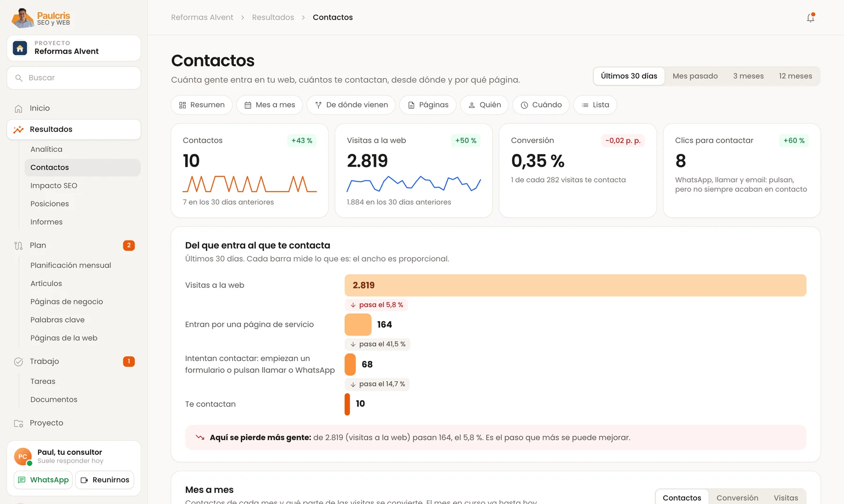The height and width of the screenshot is (504, 844).
Task: Click the Buscar search field
Action: point(74,78)
